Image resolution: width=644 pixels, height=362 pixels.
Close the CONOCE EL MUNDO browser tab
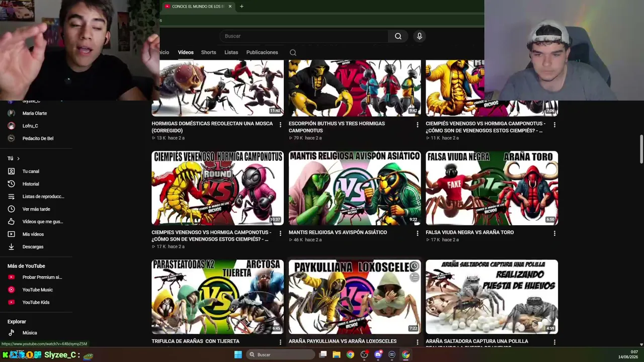tap(230, 7)
